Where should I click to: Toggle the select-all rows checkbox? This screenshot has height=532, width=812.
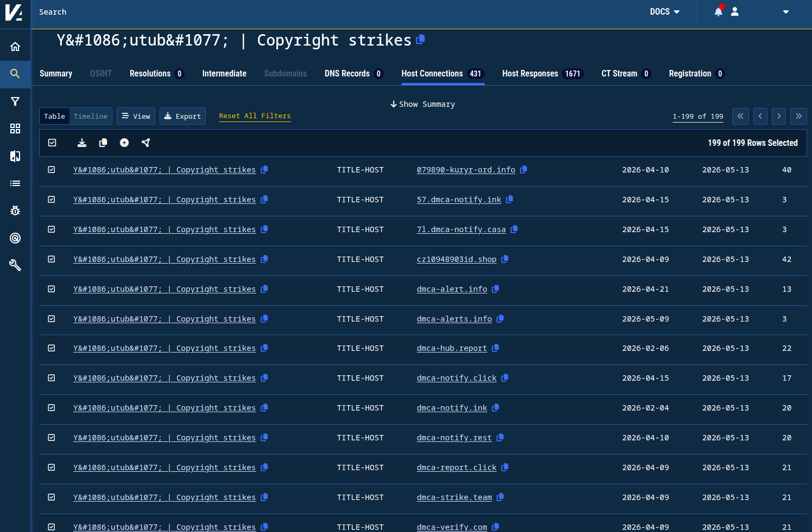(x=52, y=143)
